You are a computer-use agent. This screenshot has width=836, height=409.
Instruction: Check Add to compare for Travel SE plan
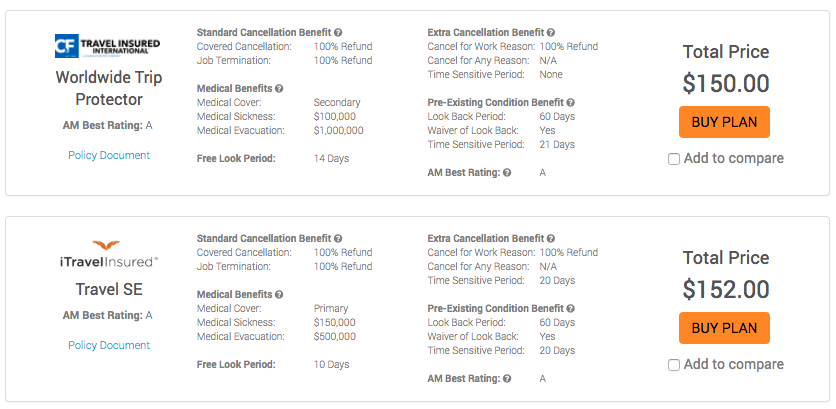[x=674, y=365]
